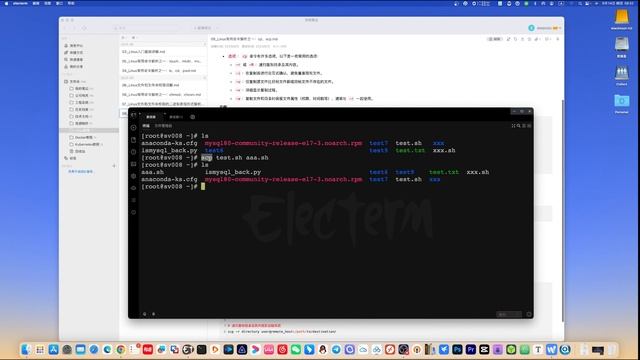Open the Apple menu in the menu bar
The image size is (640, 360).
[6, 3]
